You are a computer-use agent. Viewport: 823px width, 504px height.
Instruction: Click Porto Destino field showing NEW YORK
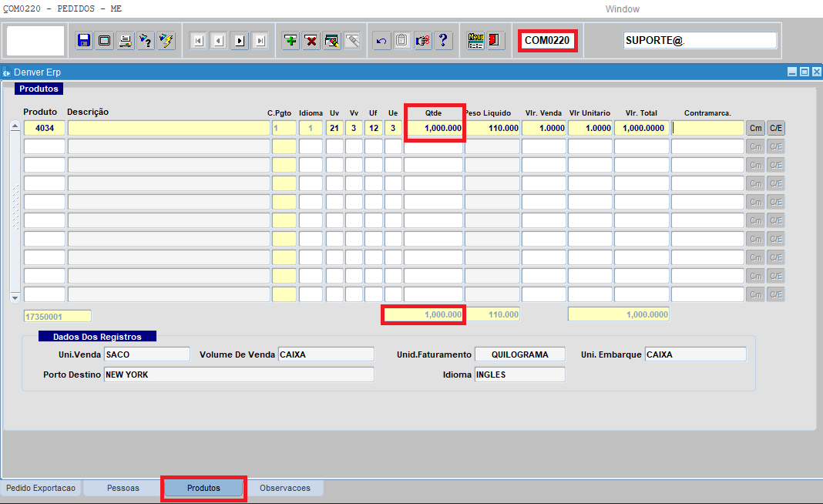pyautogui.click(x=240, y=375)
